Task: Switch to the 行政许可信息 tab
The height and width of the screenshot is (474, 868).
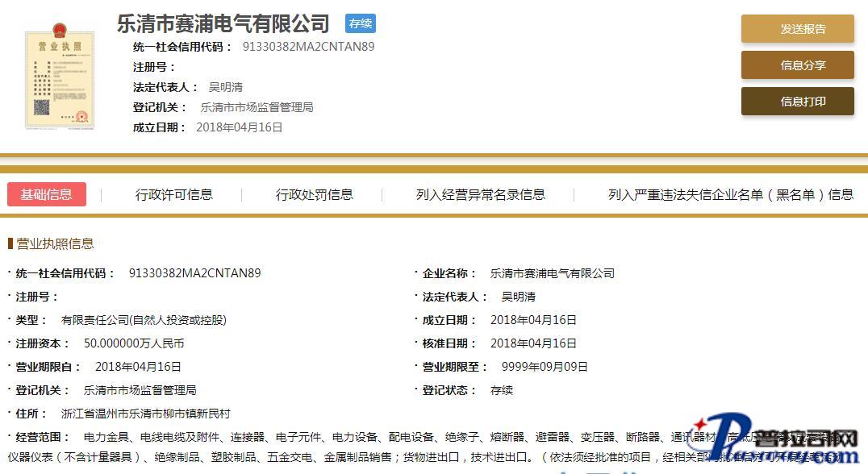Action: coord(174,194)
